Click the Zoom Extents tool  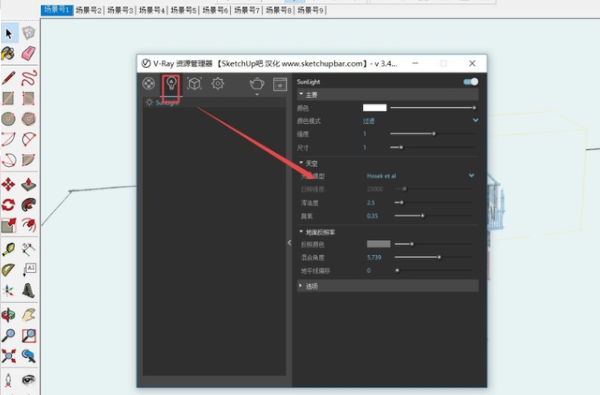(x=8, y=356)
